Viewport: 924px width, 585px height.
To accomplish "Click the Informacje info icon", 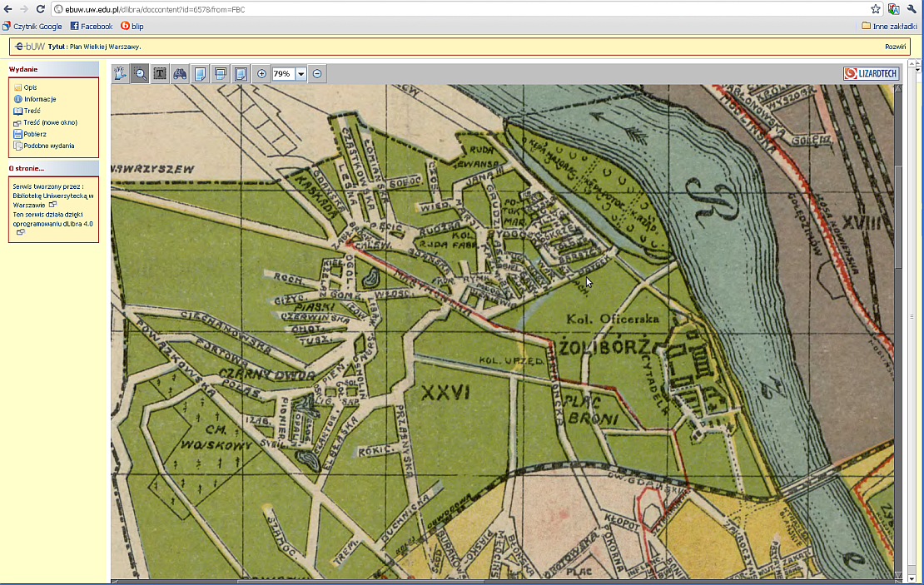I will 17,99.
